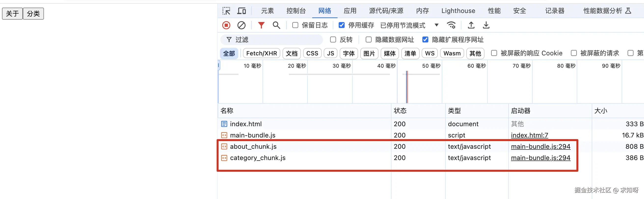Click the category_chunk.js script file icon
The height and width of the screenshot is (199, 644).
click(x=224, y=158)
